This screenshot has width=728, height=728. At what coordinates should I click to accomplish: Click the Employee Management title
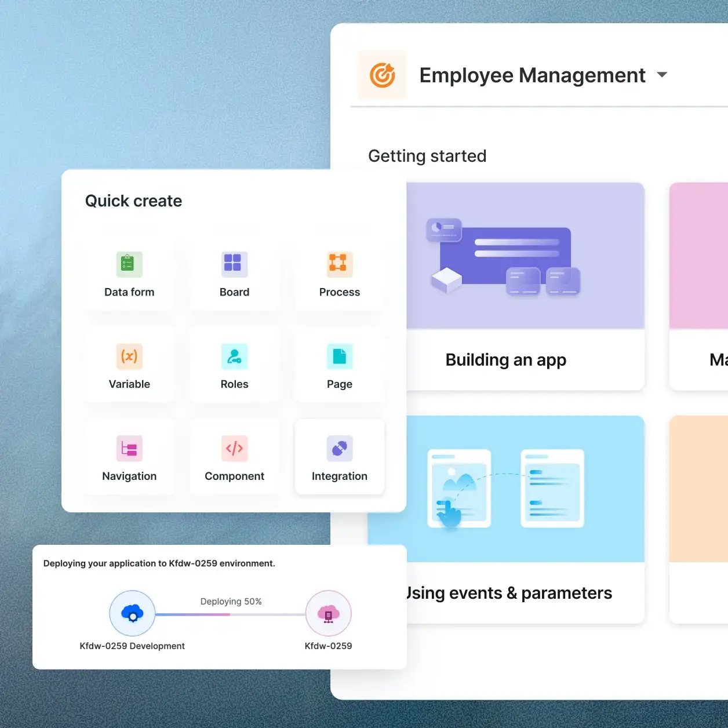[532, 75]
